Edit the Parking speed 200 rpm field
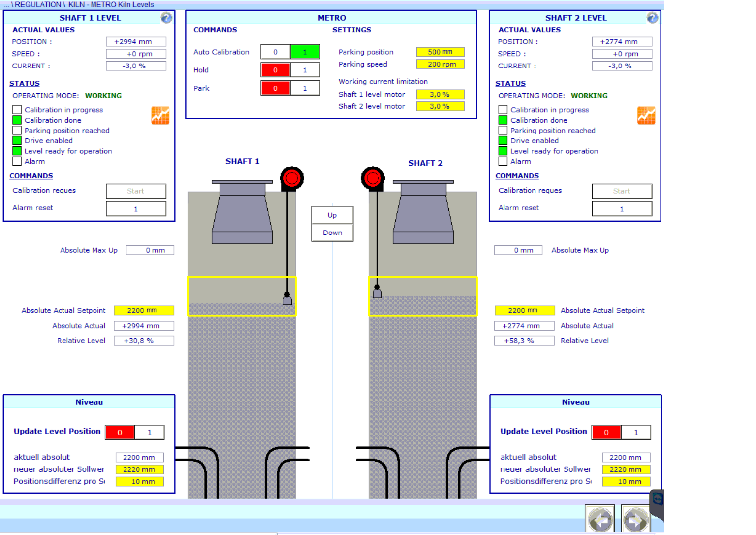756x535 pixels. (x=441, y=64)
